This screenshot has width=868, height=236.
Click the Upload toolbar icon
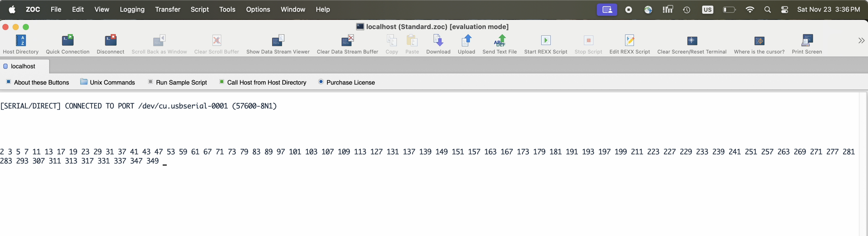pyautogui.click(x=466, y=44)
